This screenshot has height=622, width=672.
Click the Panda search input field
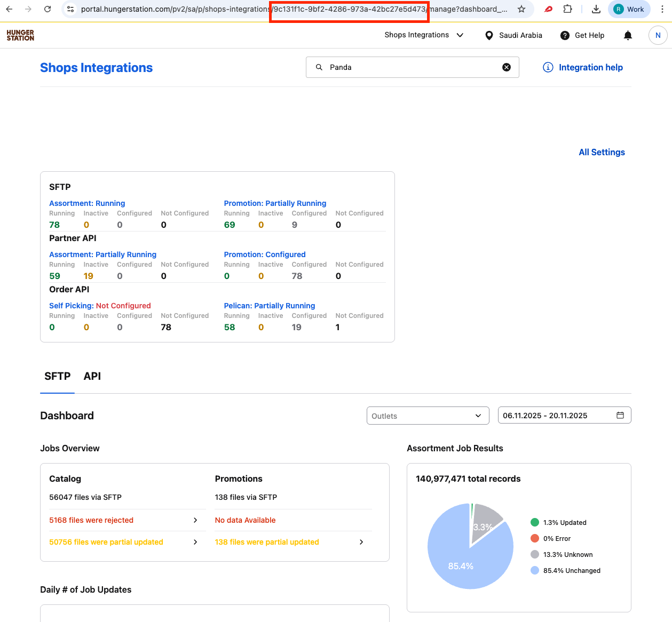tap(411, 67)
